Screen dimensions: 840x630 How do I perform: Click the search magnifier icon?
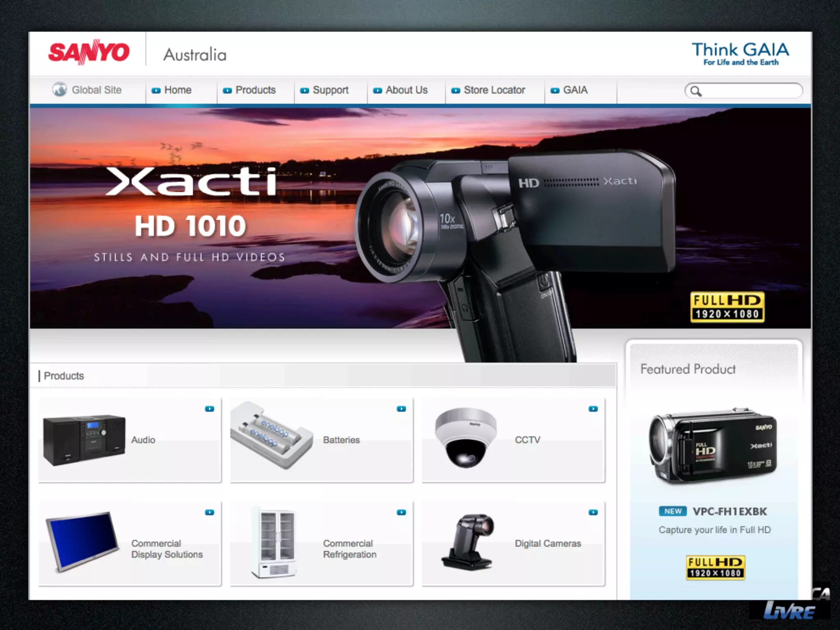(696, 91)
